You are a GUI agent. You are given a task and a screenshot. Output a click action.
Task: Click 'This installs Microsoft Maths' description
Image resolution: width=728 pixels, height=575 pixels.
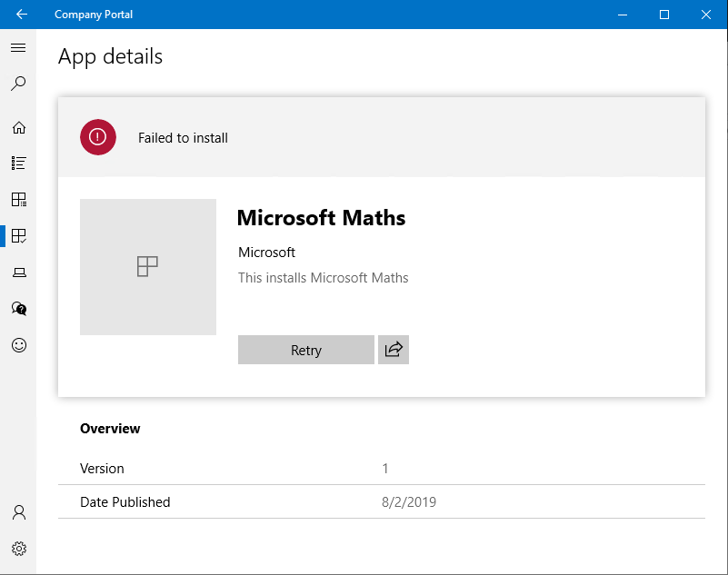(324, 278)
